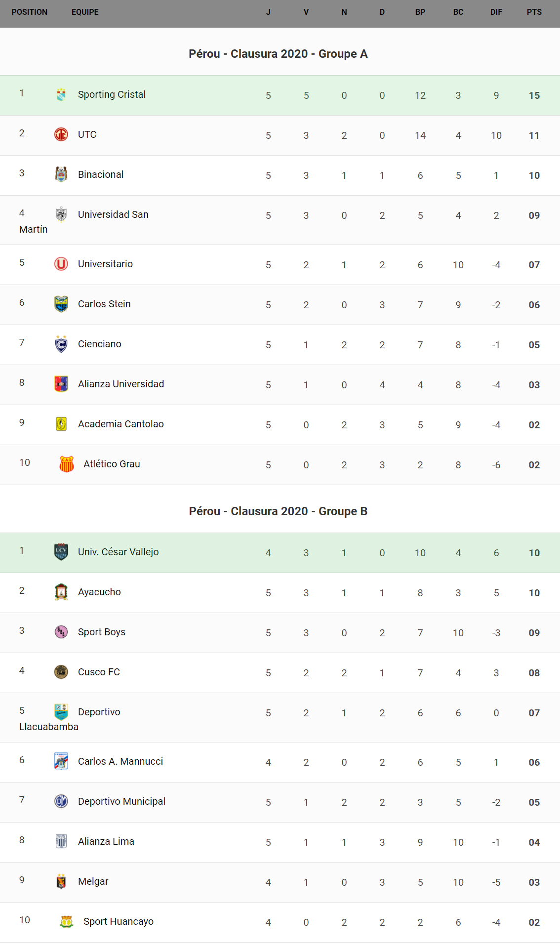This screenshot has width=560, height=947.
Task: Click the PTS column header
Action: tap(534, 12)
